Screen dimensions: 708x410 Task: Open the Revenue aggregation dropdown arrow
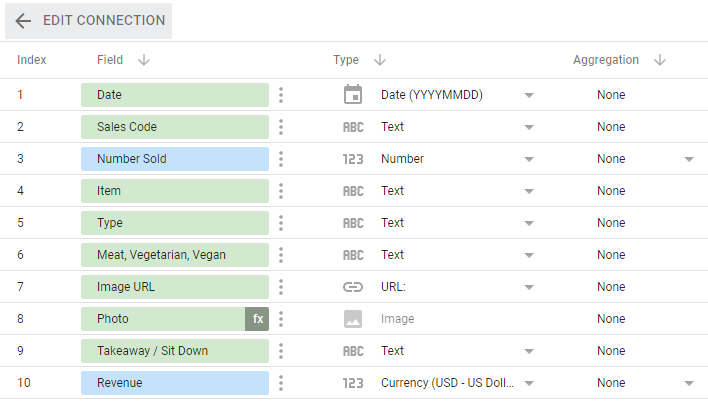(689, 383)
